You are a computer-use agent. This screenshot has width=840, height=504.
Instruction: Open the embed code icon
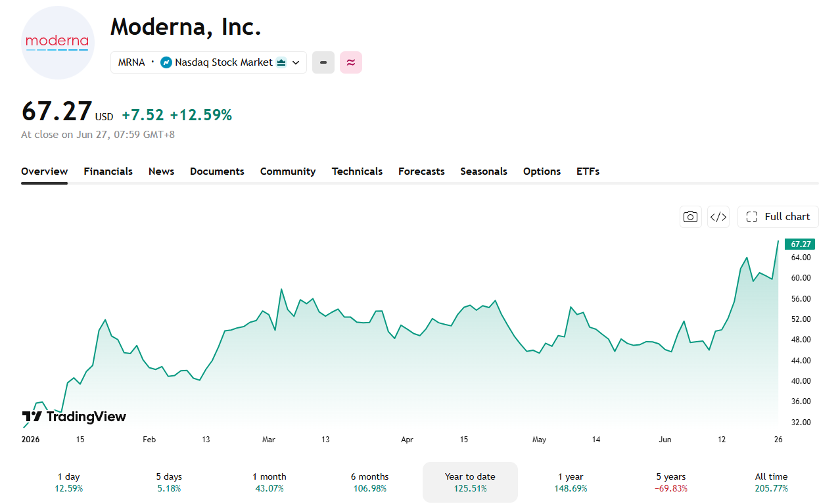(718, 217)
